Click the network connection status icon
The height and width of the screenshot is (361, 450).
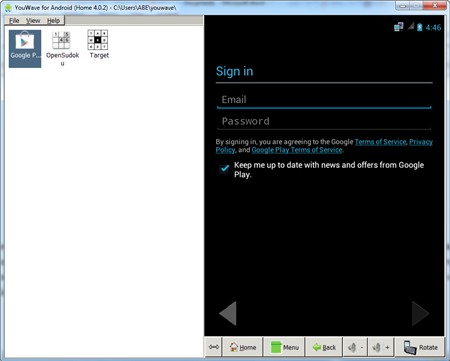click(x=398, y=27)
